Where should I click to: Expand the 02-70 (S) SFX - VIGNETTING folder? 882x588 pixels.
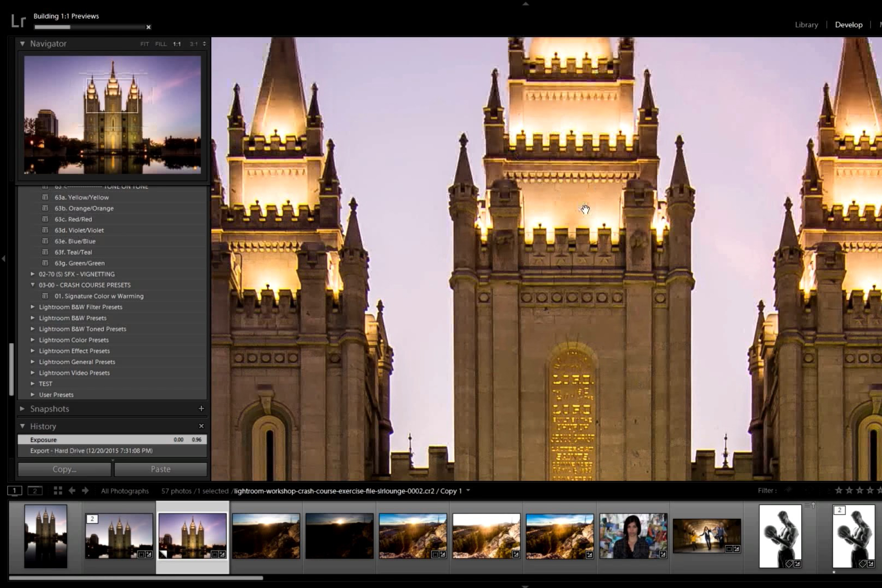click(33, 274)
